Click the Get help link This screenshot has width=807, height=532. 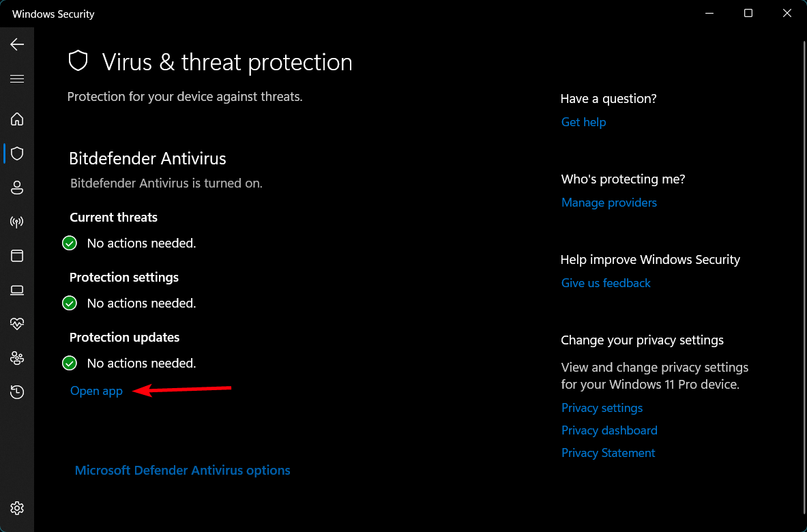583,122
